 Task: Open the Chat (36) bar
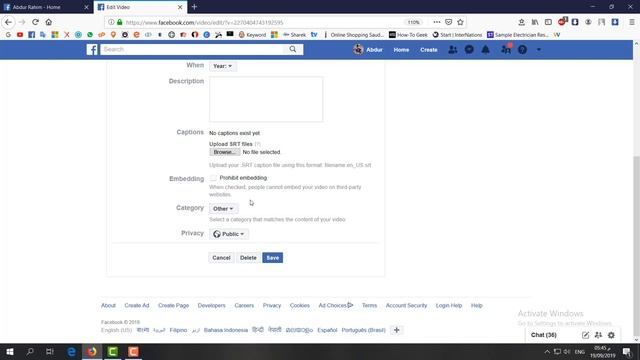(x=544, y=335)
